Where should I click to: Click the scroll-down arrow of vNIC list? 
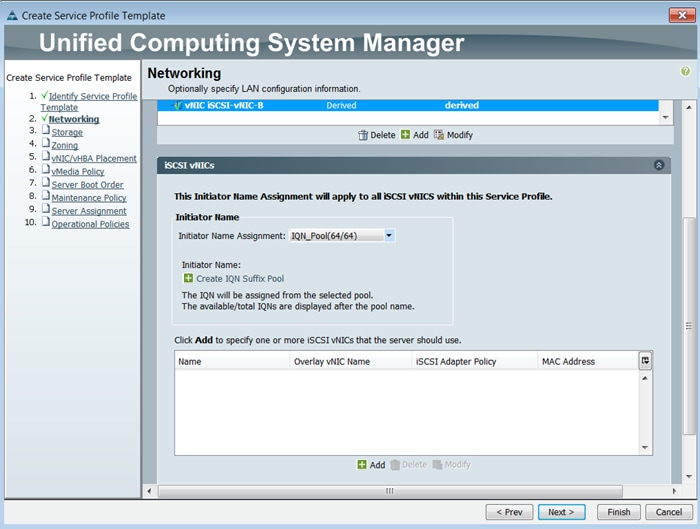666,117
